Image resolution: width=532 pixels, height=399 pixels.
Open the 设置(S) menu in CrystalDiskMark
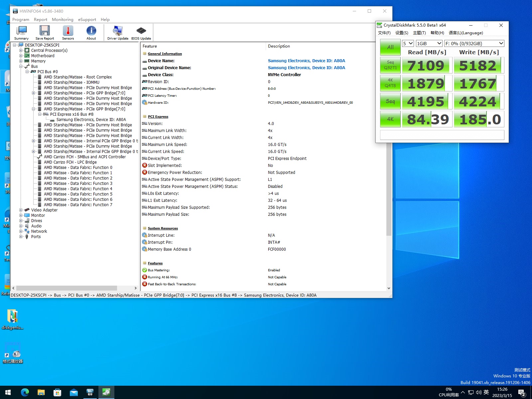402,33
